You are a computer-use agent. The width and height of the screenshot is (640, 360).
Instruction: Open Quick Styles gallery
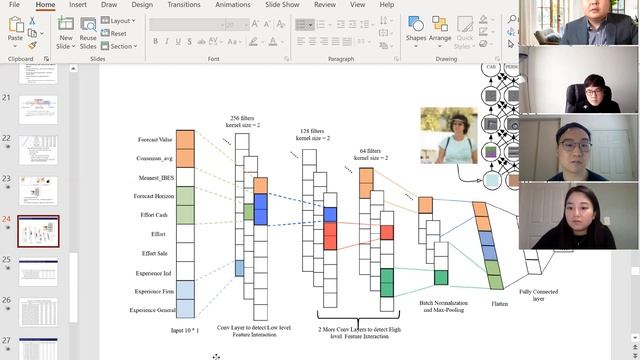(x=464, y=32)
